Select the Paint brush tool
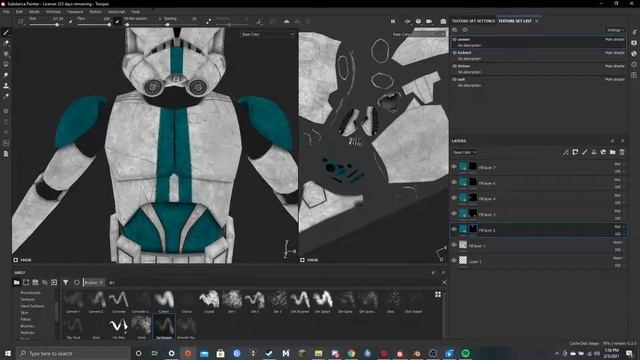 coord(6,32)
